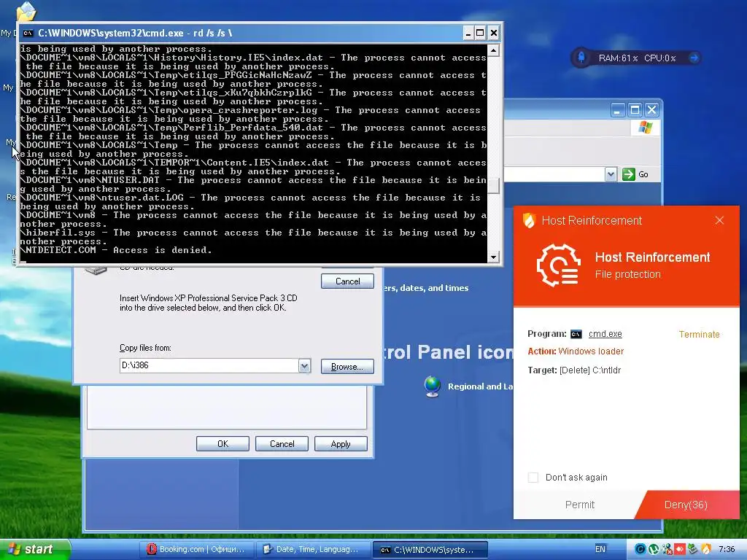Click Cancel in the properties dialog

(282, 444)
